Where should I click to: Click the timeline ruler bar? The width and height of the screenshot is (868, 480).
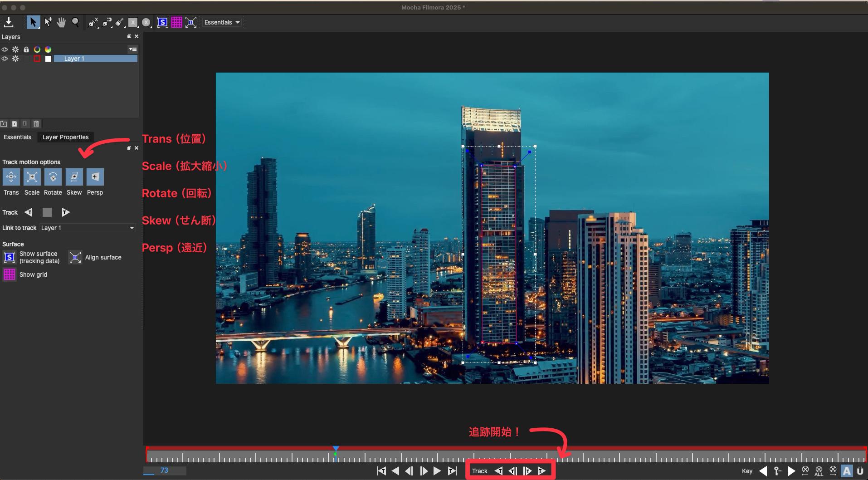pos(506,456)
